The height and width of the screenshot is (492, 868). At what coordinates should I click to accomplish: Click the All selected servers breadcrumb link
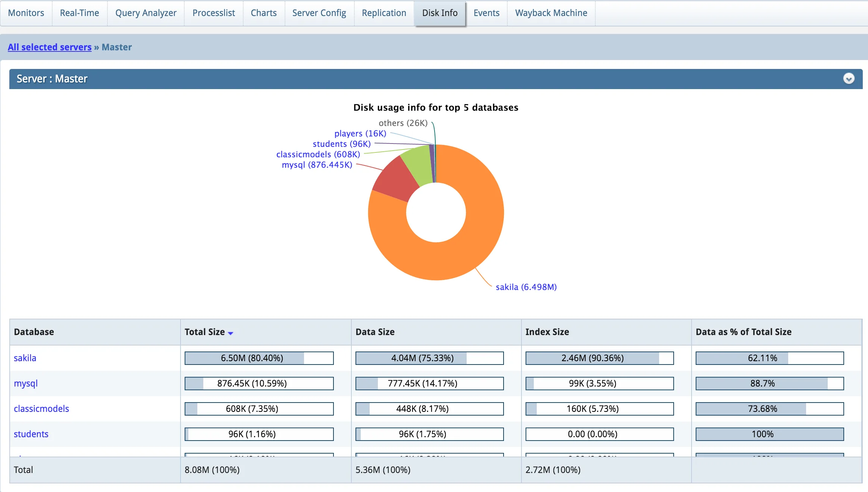click(x=50, y=47)
